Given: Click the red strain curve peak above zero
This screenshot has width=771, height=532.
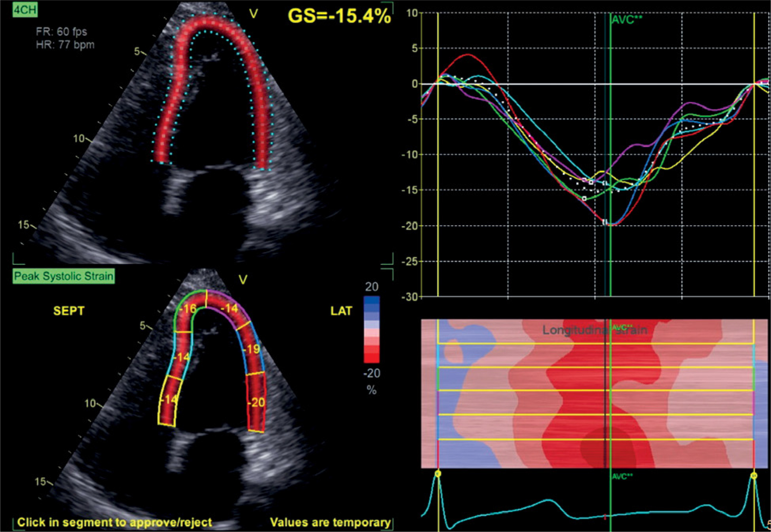Looking at the screenshot, I should (468, 55).
